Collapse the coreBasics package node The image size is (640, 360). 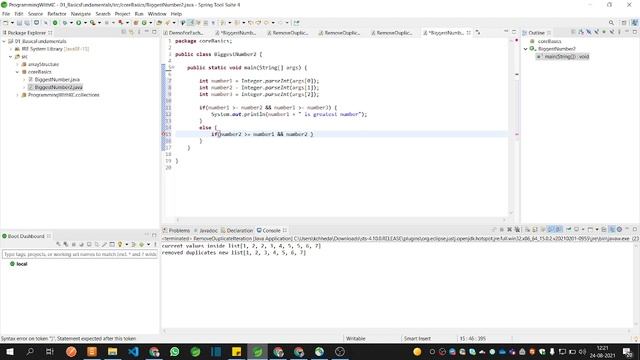[18, 72]
